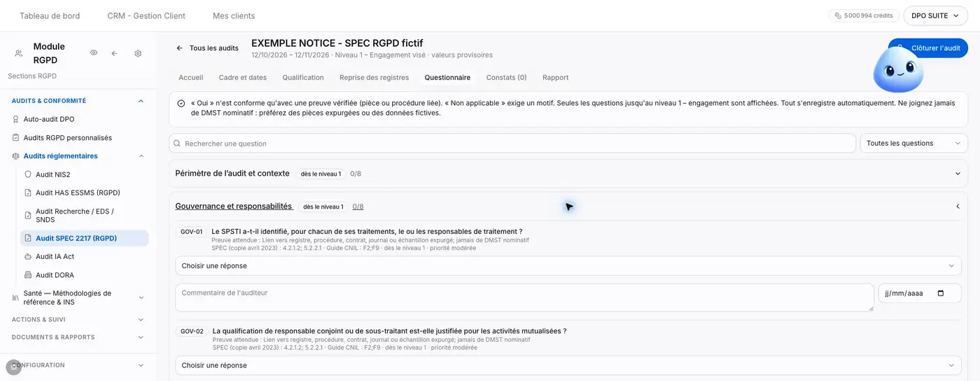This screenshot has height=381, width=980.
Task: Open the sidebar settings gear icon
Action: tap(138, 53)
